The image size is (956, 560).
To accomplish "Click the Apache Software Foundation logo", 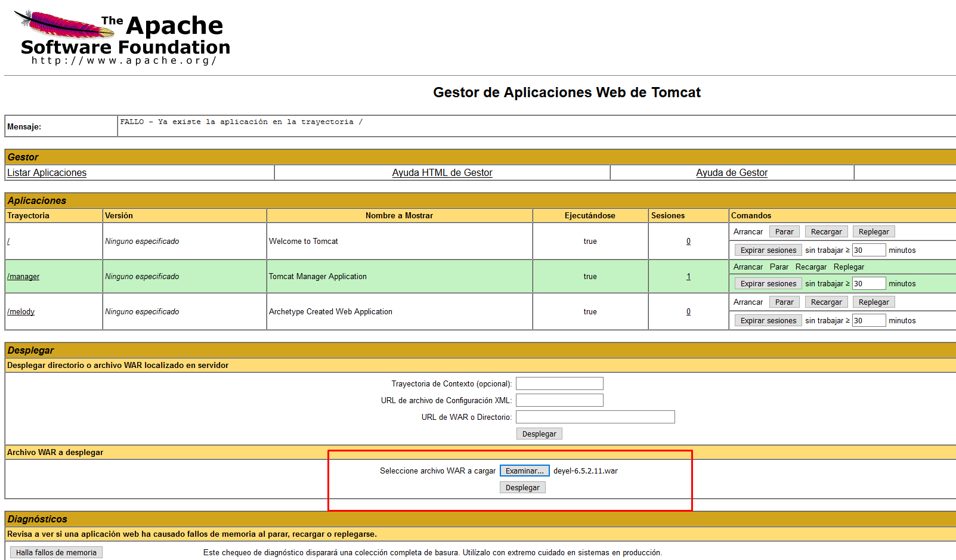I will 122,38.
